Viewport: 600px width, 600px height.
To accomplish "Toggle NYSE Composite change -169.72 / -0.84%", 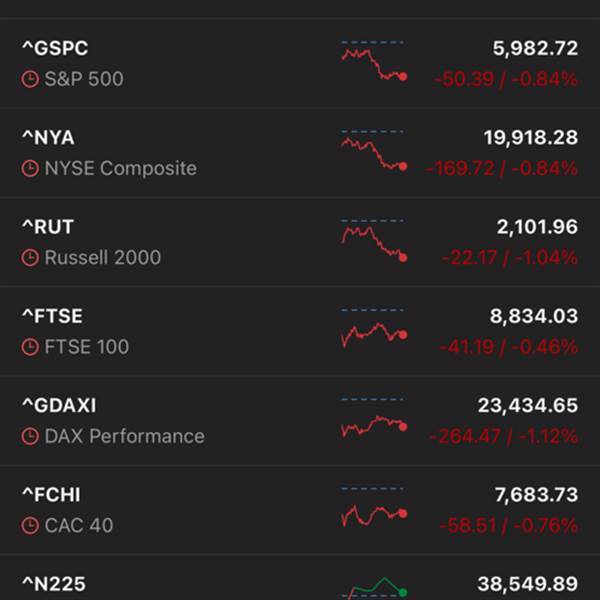I will click(502, 168).
